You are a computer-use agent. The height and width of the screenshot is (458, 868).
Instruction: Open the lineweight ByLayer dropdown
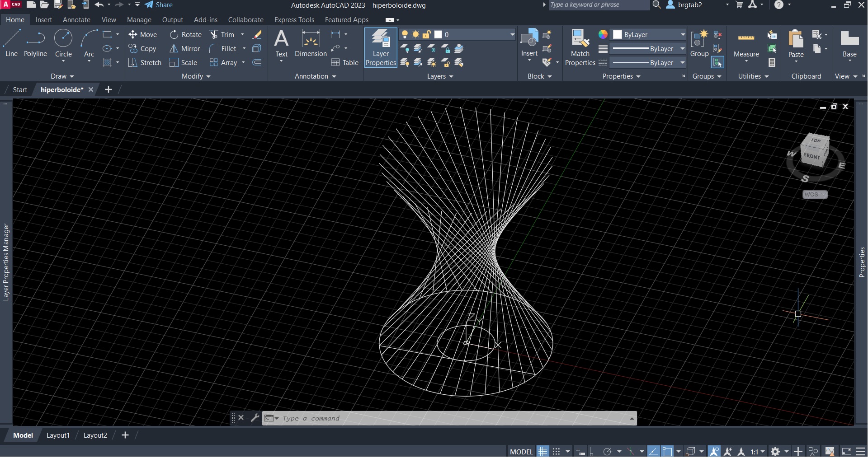point(648,49)
